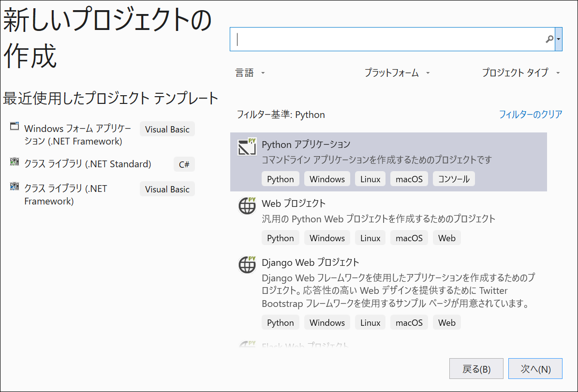The width and height of the screenshot is (578, 392).
Task: Click the クラス ライブラリ (.NET Framework) icon
Action: [x=15, y=187]
